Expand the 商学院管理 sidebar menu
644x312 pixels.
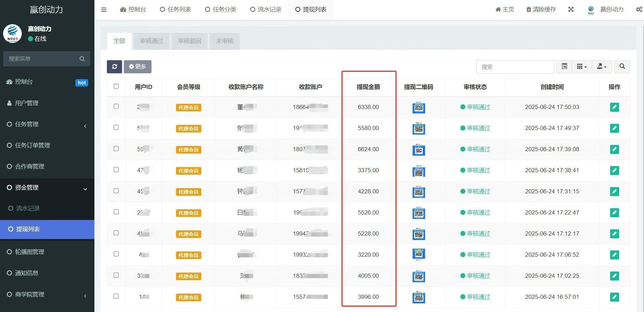pos(47,294)
